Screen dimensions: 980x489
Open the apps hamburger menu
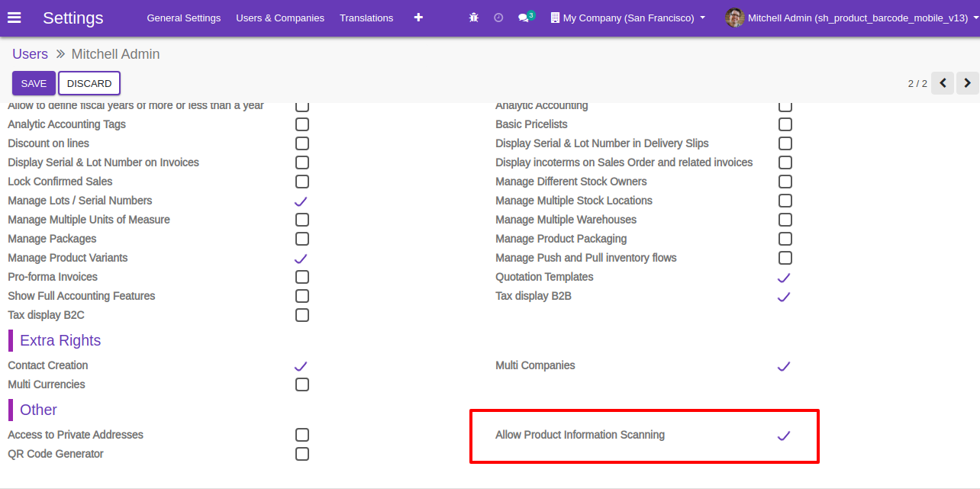pyautogui.click(x=14, y=18)
